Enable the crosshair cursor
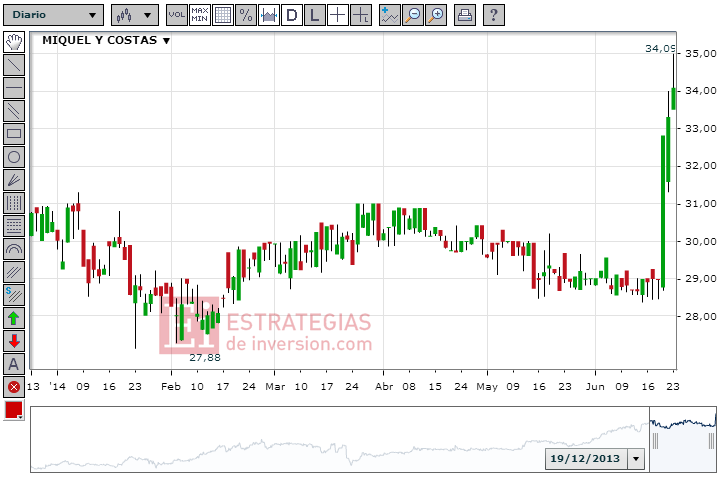The height and width of the screenshot is (478, 721). [338, 15]
